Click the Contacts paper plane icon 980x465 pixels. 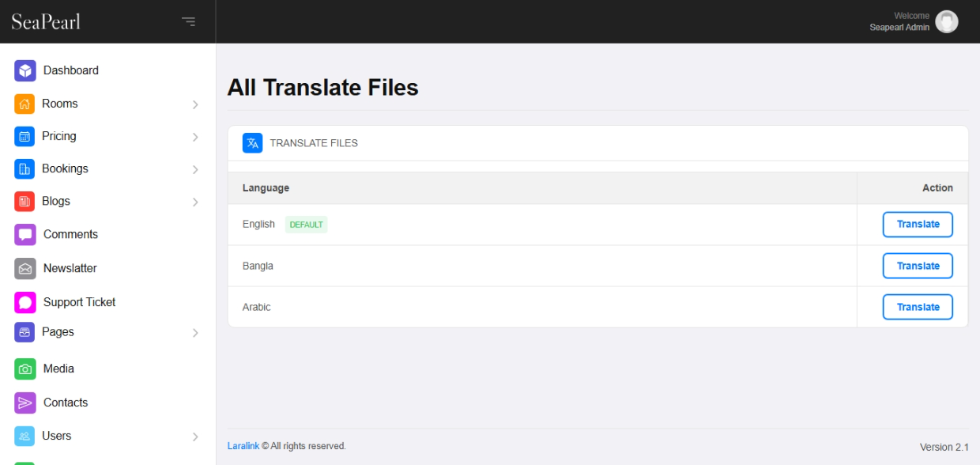click(x=25, y=403)
